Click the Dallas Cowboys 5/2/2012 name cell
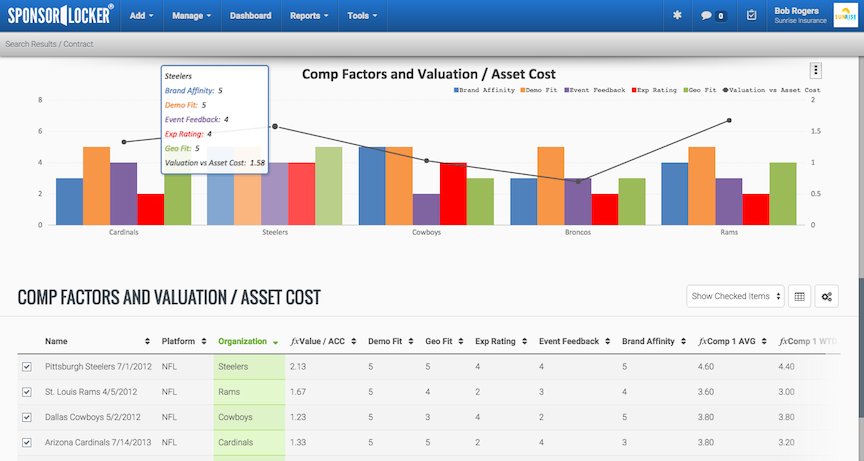 click(93, 417)
